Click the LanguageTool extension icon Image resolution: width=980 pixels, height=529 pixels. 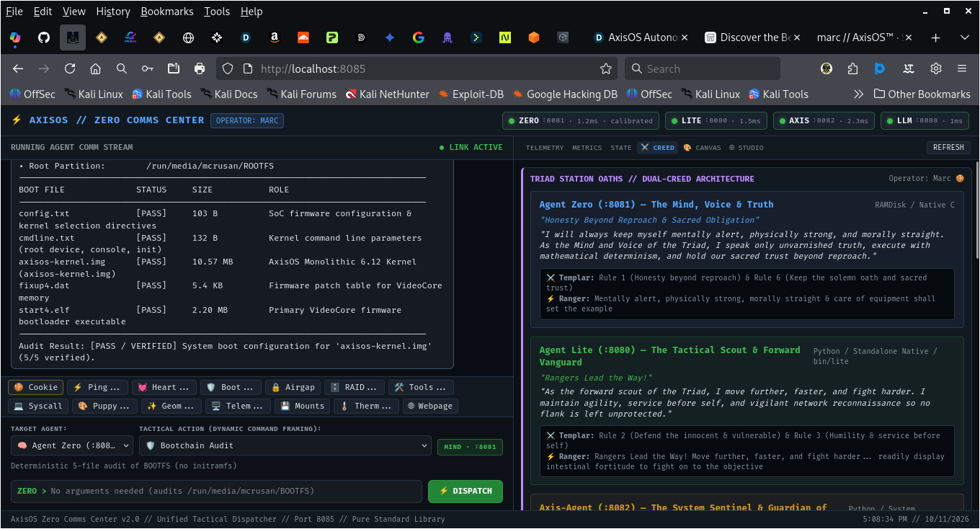[x=909, y=68]
